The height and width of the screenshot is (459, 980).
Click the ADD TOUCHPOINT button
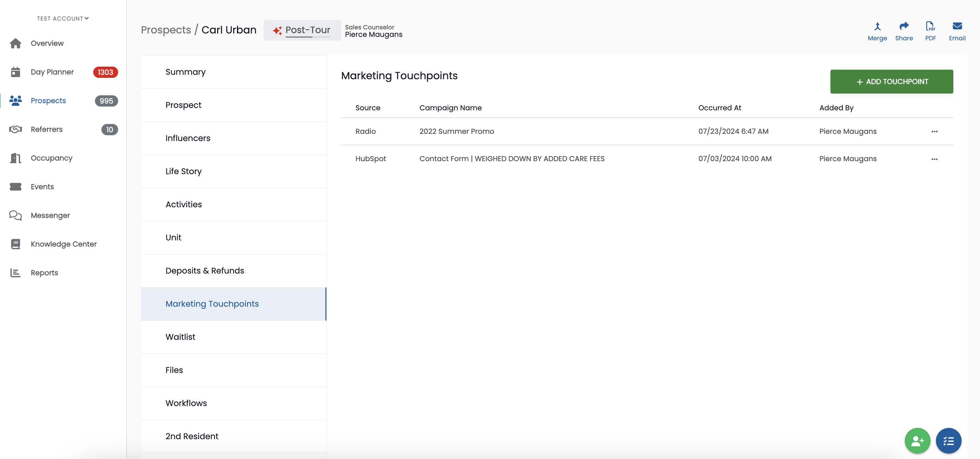[891, 81]
